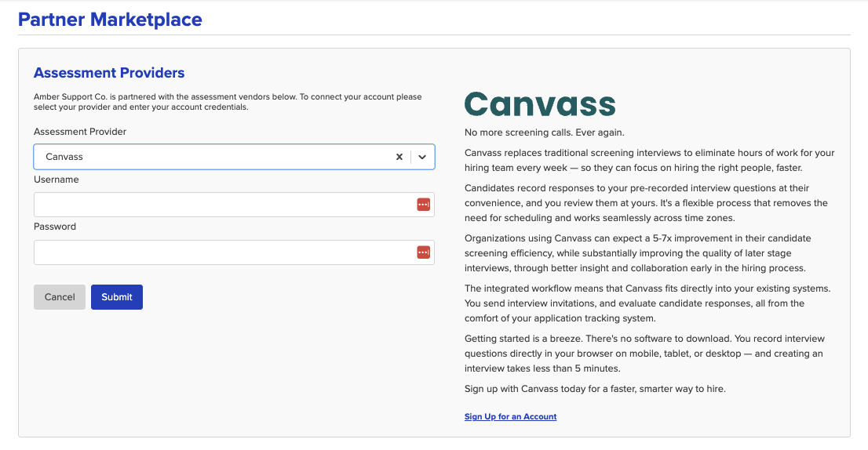Open the Sign Up for an Account link

click(510, 417)
